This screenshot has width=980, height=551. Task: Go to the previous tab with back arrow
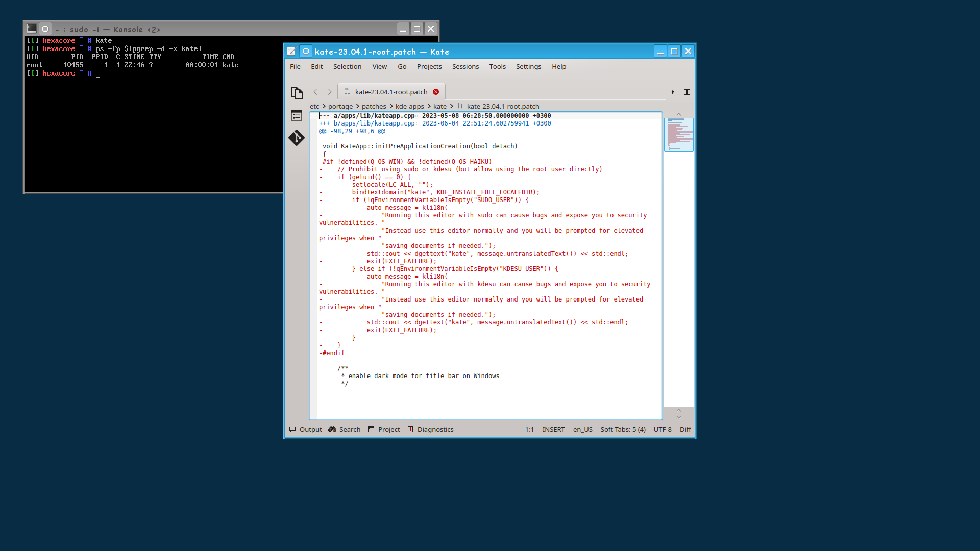pos(315,92)
